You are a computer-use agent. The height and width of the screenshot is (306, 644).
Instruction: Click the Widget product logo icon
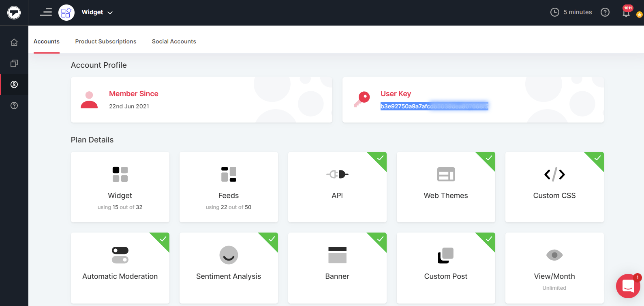tap(66, 13)
